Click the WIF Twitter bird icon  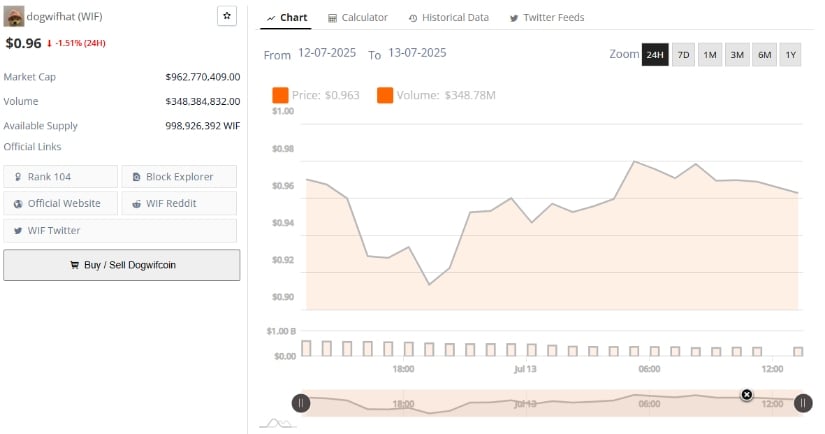pos(18,230)
